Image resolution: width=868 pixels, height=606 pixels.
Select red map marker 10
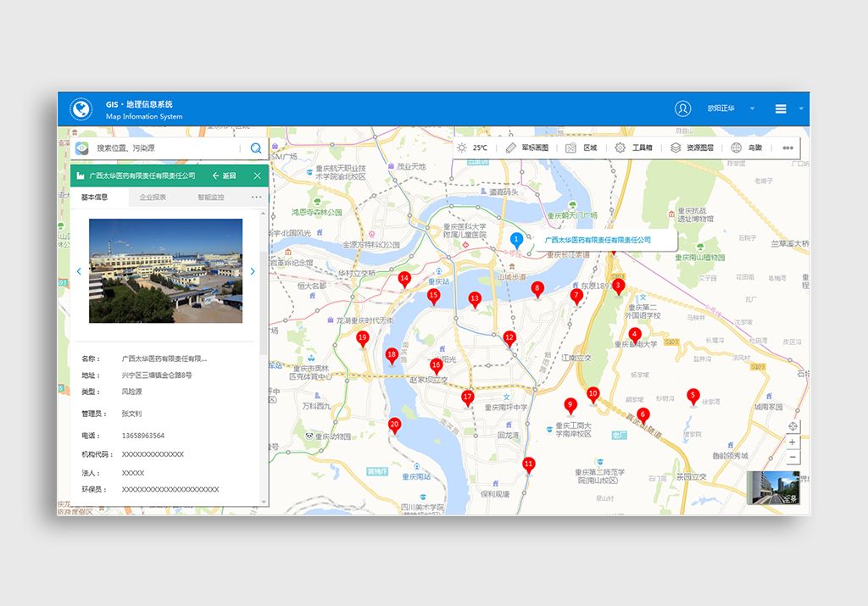click(x=593, y=395)
